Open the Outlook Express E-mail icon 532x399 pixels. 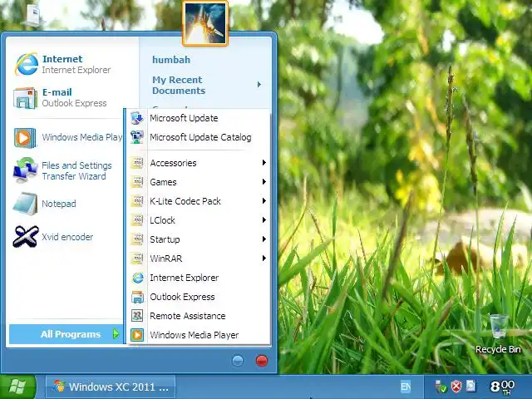pyautogui.click(x=26, y=98)
